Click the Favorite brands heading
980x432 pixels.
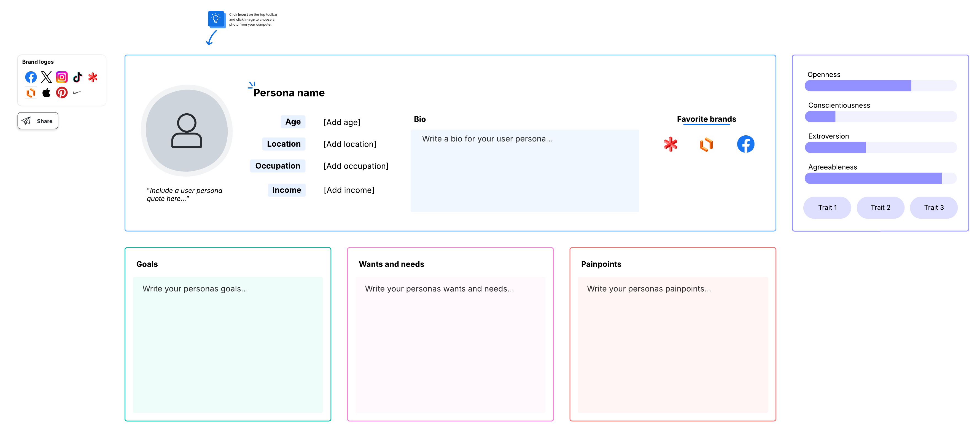[706, 119]
